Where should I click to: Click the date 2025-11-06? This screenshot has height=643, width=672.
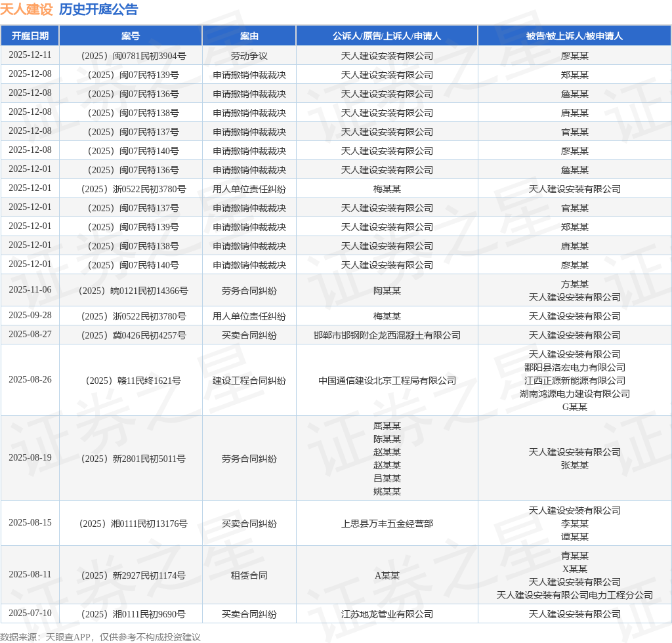click(x=30, y=289)
